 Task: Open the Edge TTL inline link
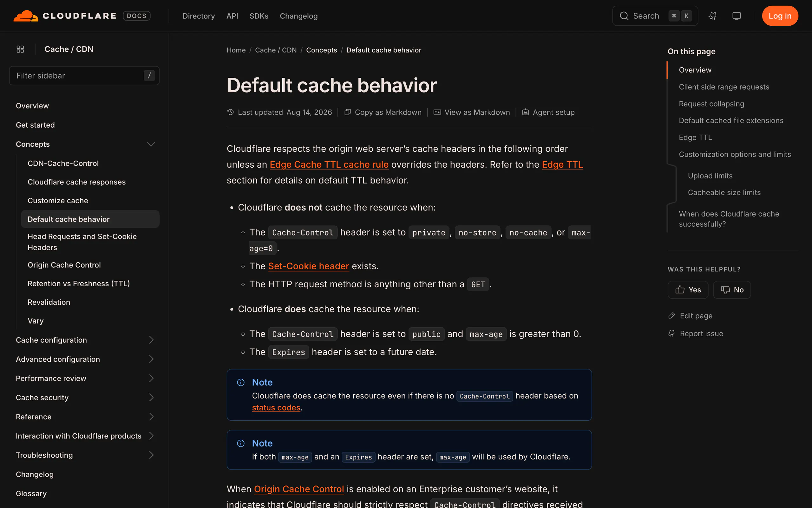click(562, 165)
